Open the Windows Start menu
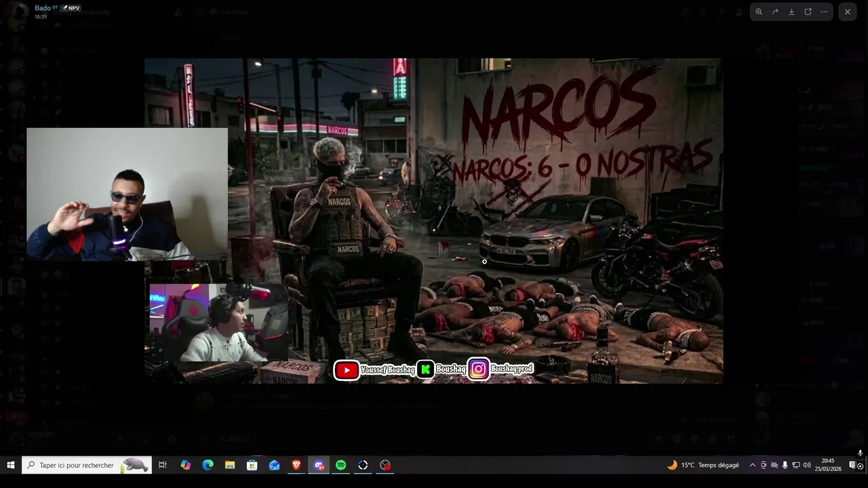This screenshot has width=868, height=488. pyautogui.click(x=11, y=465)
